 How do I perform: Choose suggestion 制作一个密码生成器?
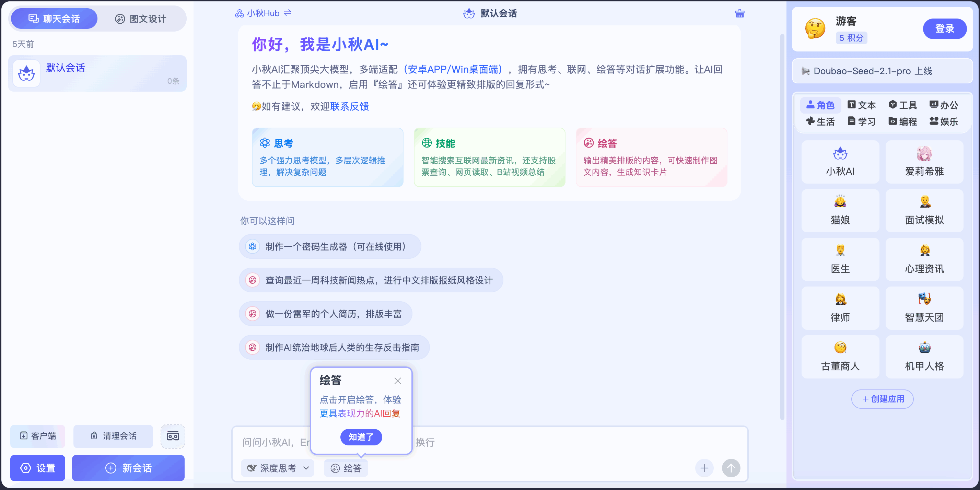tap(330, 246)
